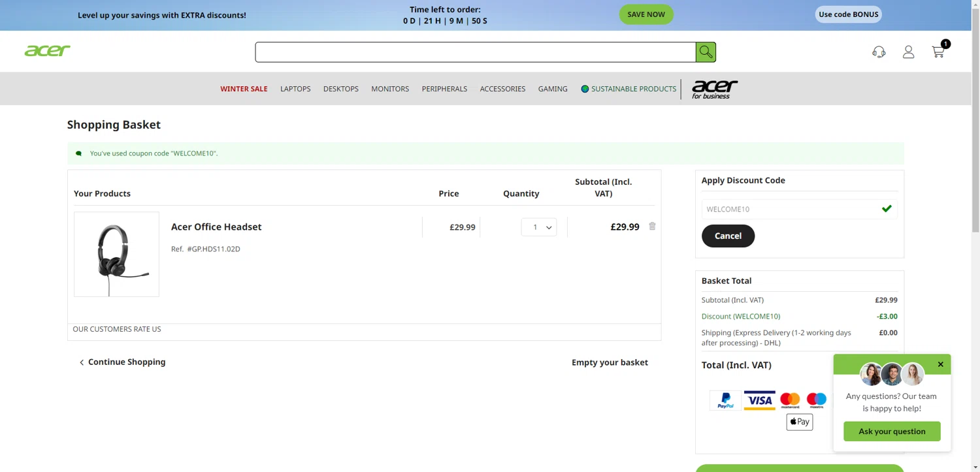Open the SUSTAINABLE PRODUCTS menu
The width and height of the screenshot is (980, 472).
point(629,89)
